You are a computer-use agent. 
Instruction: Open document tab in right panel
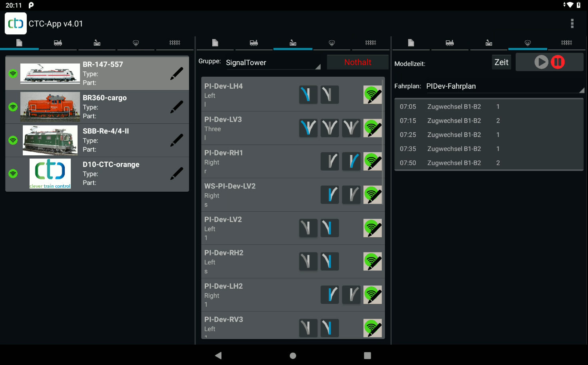[411, 43]
